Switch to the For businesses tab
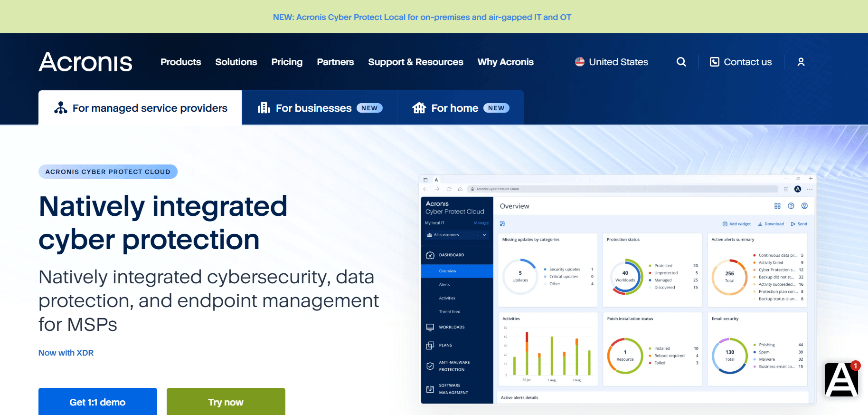This screenshot has width=868, height=415. pos(320,108)
